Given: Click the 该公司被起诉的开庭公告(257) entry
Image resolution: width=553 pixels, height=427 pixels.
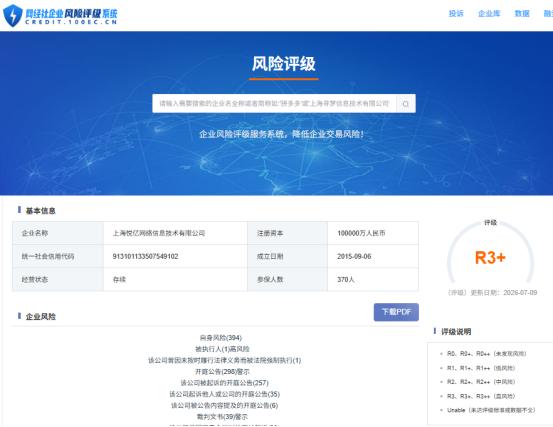Looking at the screenshot, I should click(224, 383).
